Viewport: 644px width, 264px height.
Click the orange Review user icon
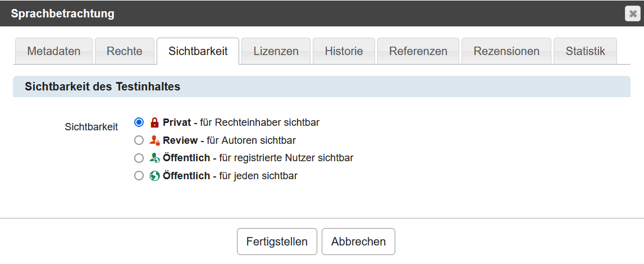pos(154,140)
